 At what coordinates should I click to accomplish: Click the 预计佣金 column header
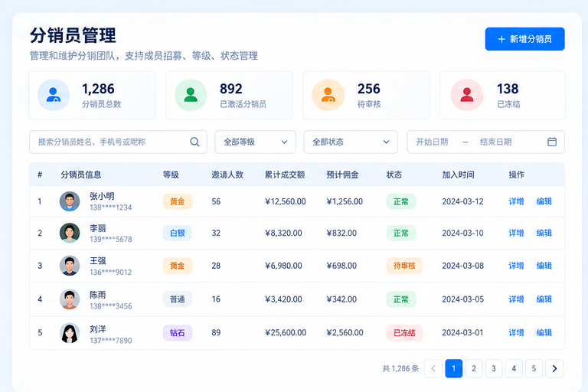(x=342, y=175)
